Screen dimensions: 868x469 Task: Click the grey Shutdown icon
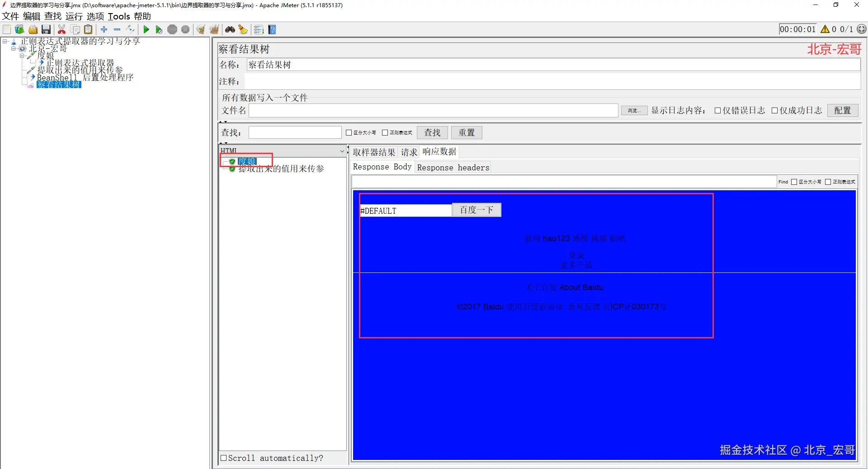pyautogui.click(x=185, y=30)
